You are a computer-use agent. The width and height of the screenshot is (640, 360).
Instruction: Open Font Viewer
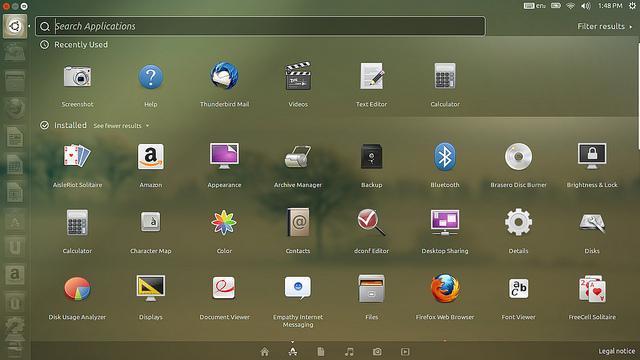point(518,289)
